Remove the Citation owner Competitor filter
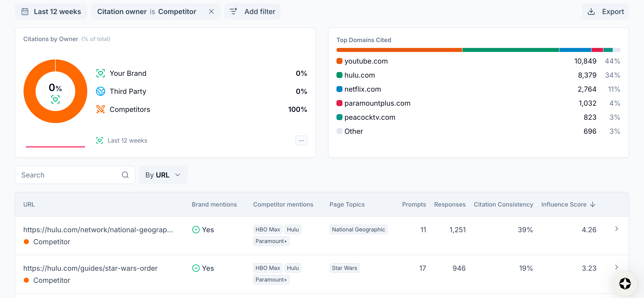 [x=211, y=11]
